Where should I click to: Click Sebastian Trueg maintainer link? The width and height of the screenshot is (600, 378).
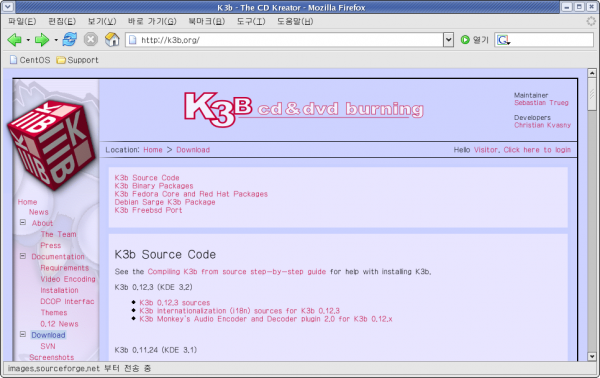pos(541,103)
